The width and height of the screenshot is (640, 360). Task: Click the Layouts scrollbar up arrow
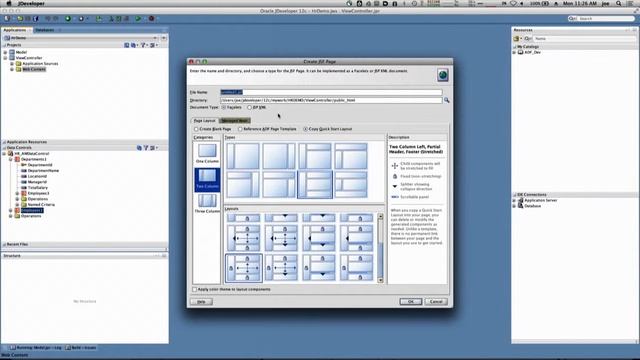380,216
